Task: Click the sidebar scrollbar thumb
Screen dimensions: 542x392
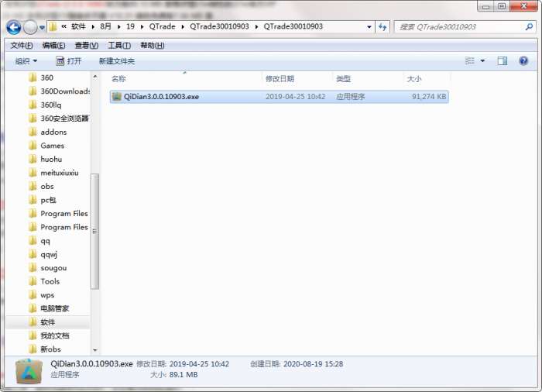Action: coord(94,231)
